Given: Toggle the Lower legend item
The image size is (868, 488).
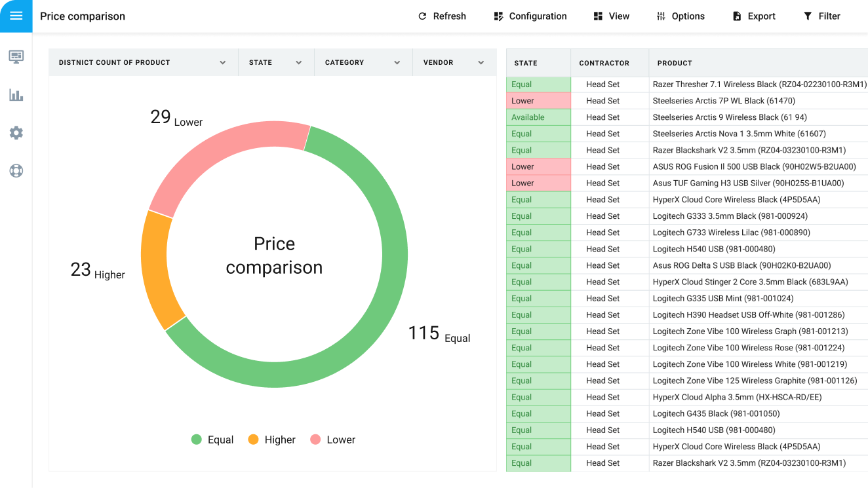Looking at the screenshot, I should [332, 440].
